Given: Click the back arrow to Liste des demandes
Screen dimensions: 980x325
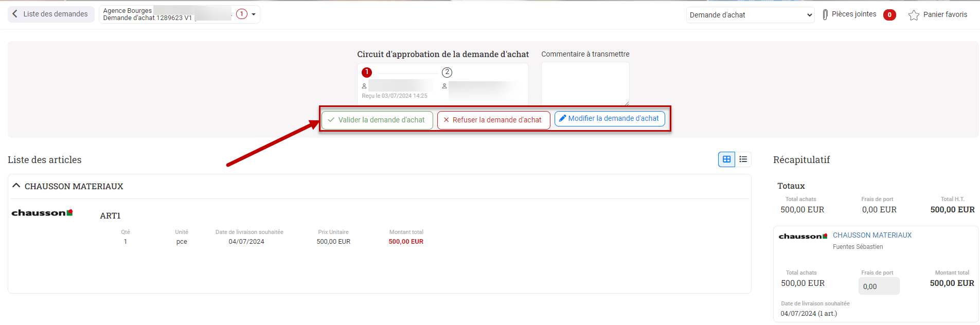Looking at the screenshot, I should [x=15, y=14].
